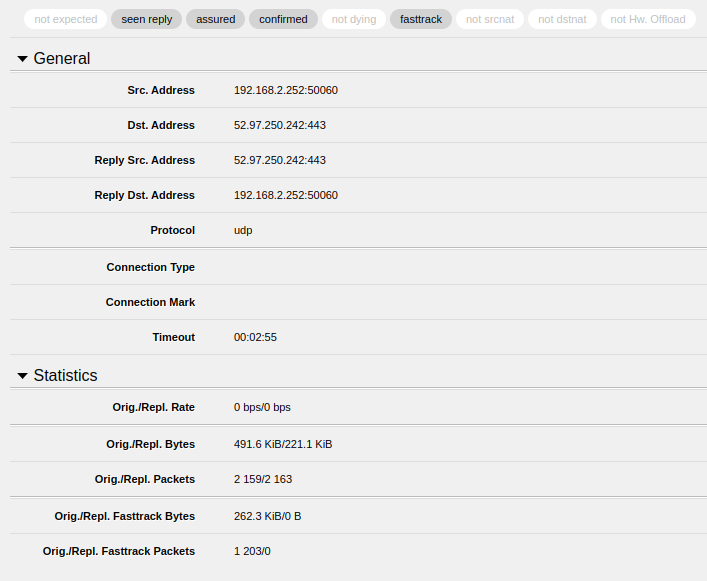Click the Protocol value udp
Image resolution: width=707 pixels, height=581 pixels.
click(x=243, y=230)
